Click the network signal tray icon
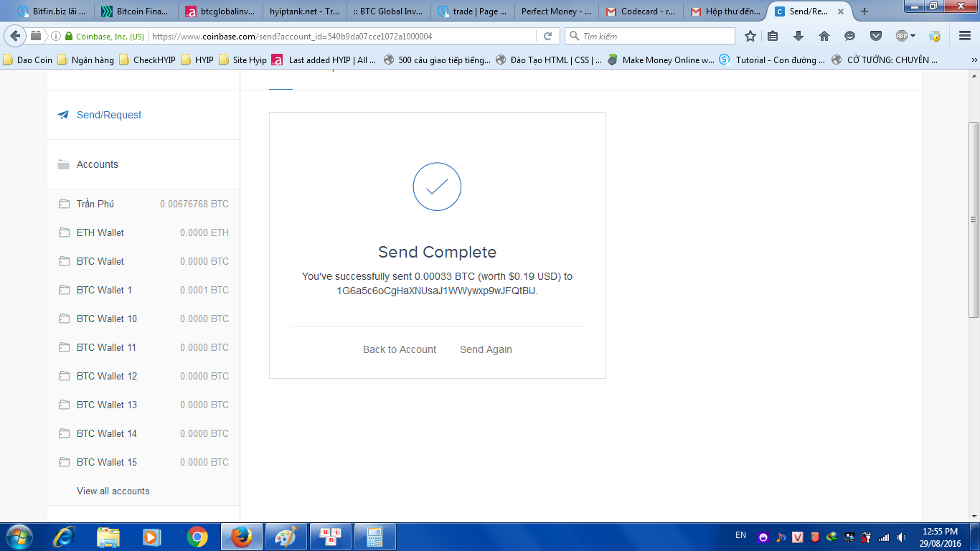 click(885, 537)
